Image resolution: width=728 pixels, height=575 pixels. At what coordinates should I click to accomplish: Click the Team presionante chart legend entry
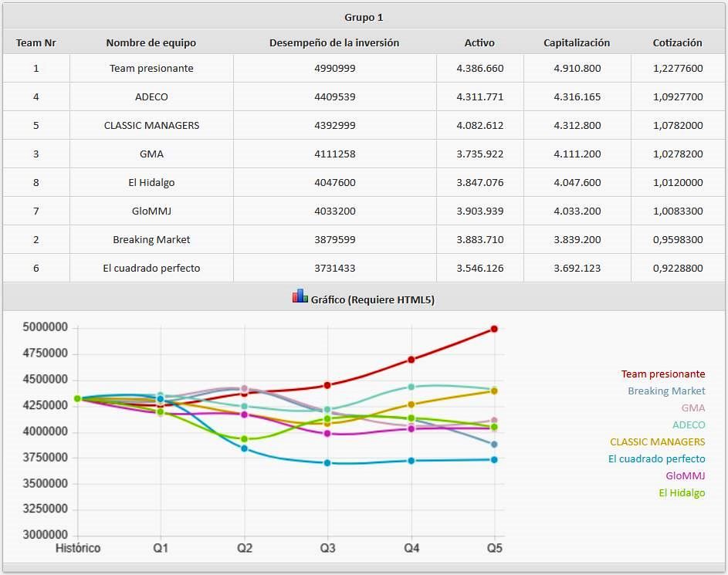pos(663,374)
